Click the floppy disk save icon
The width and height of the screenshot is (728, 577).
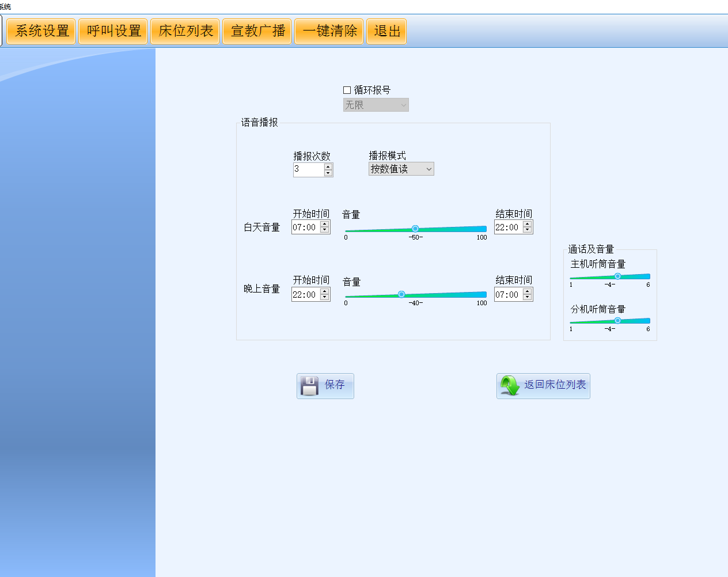tap(309, 386)
